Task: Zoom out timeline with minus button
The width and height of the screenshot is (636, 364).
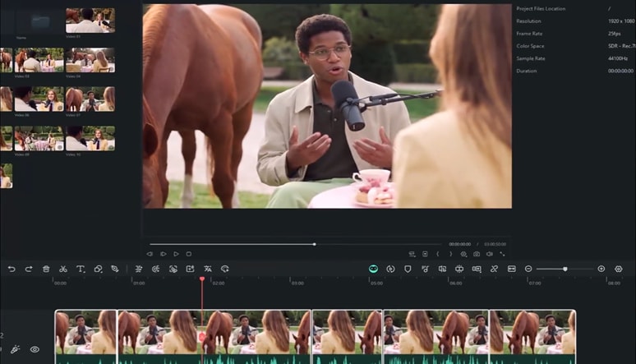Action: pyautogui.click(x=528, y=269)
